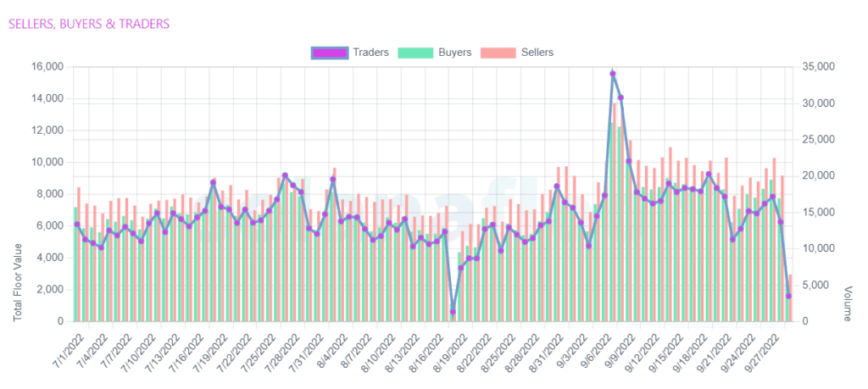Click the final Traders data point at right end
This screenshot has height=389, width=868.
click(x=788, y=296)
